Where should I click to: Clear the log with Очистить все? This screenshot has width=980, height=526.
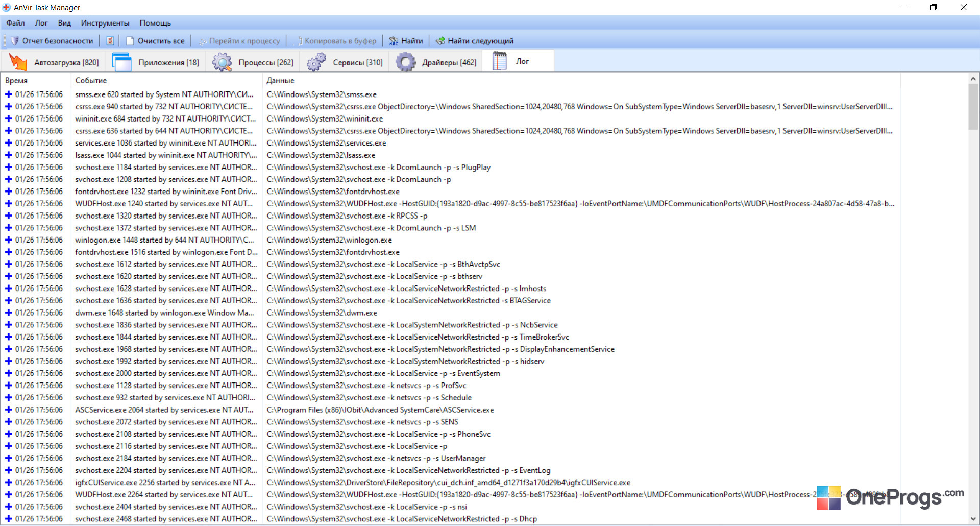155,41
